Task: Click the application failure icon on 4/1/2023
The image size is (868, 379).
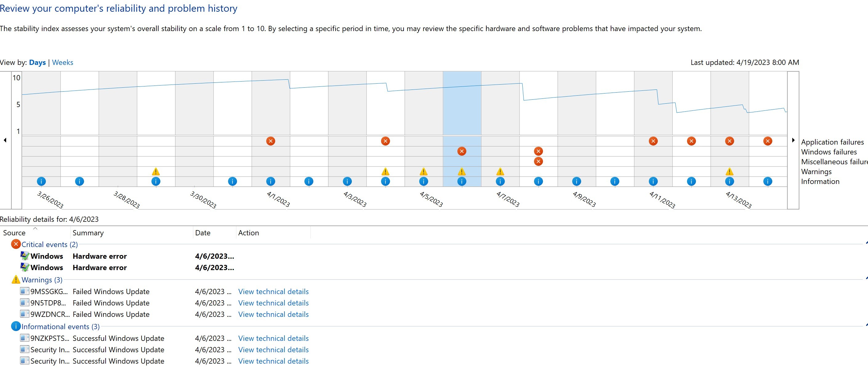Action: coord(271,141)
